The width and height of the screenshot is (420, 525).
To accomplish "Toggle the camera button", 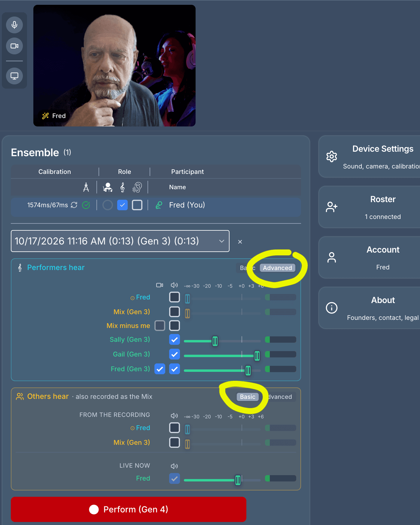I will coord(14,46).
